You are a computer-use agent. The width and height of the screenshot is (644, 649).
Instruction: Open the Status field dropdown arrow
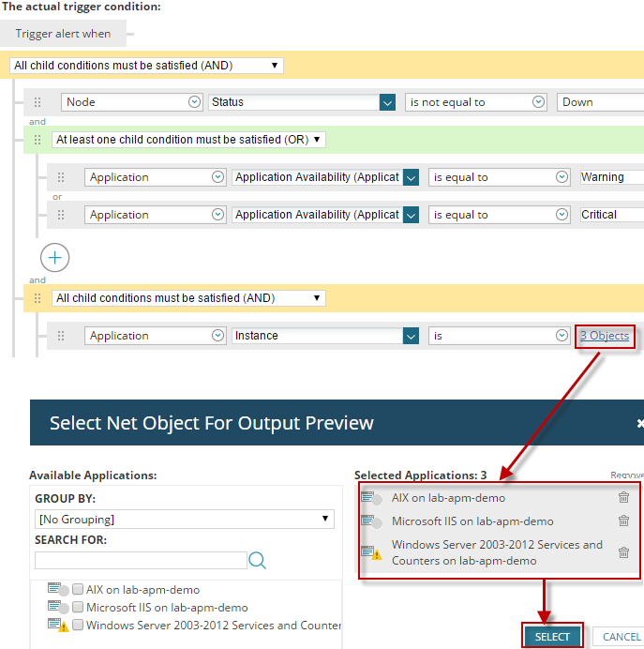[x=387, y=102]
